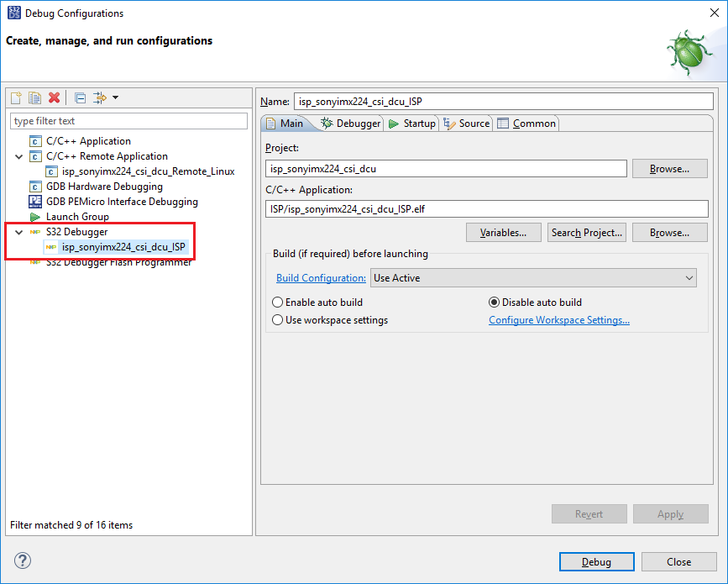The width and height of the screenshot is (728, 584).
Task: Switch to the Common tab
Action: [x=526, y=124]
